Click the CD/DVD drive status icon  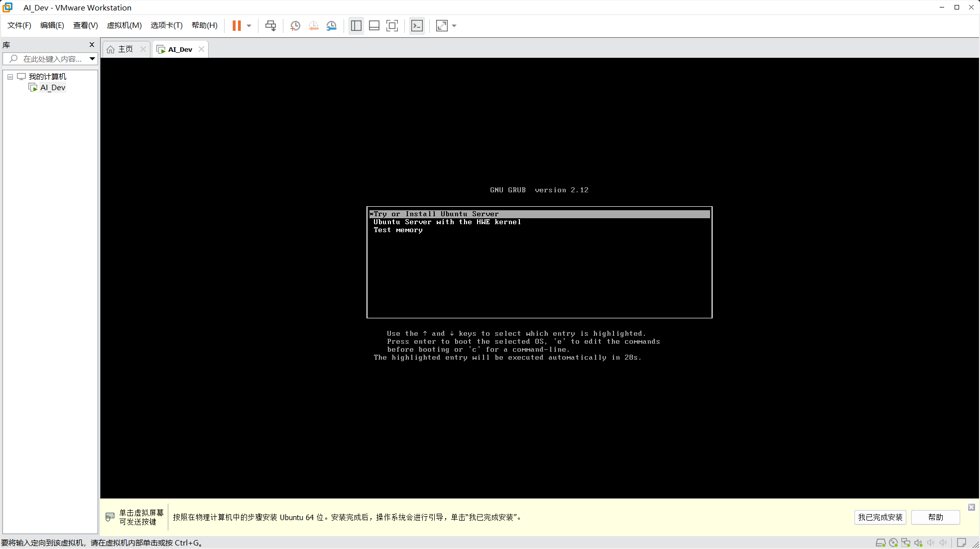point(893,543)
